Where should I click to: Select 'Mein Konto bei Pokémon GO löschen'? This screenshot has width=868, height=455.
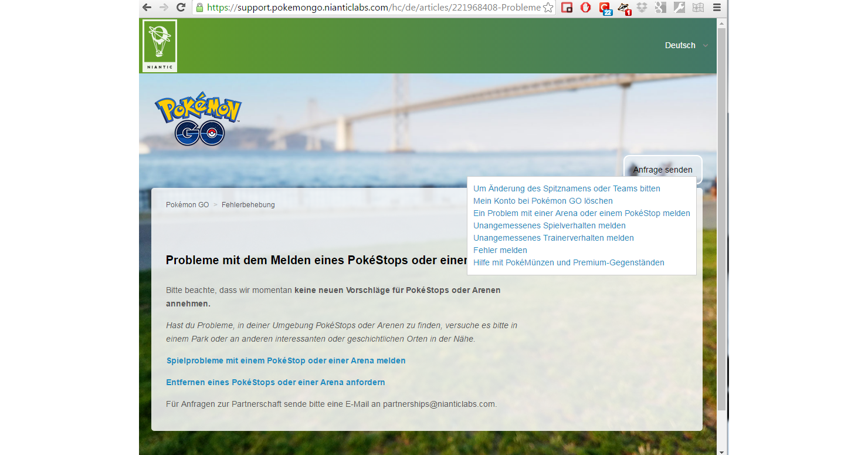click(542, 201)
